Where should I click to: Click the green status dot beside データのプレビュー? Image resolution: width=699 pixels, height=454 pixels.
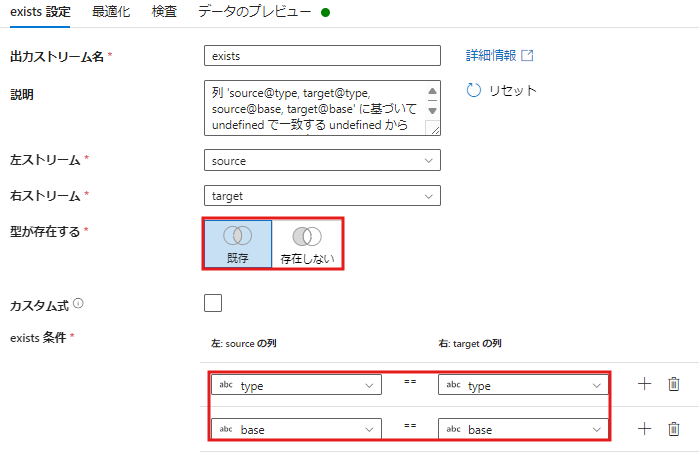click(x=326, y=13)
